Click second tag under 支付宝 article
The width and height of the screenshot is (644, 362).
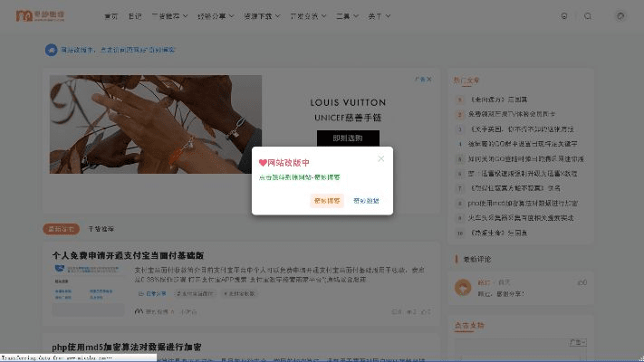[x=195, y=293]
